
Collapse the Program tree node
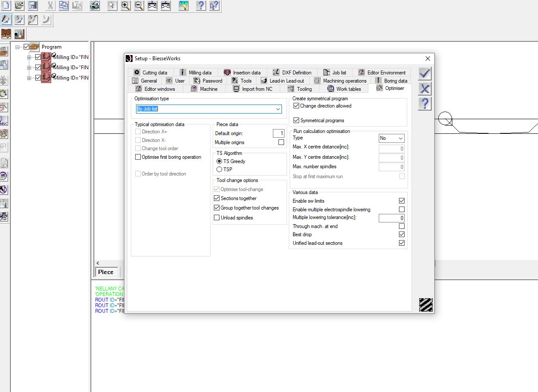coord(18,47)
